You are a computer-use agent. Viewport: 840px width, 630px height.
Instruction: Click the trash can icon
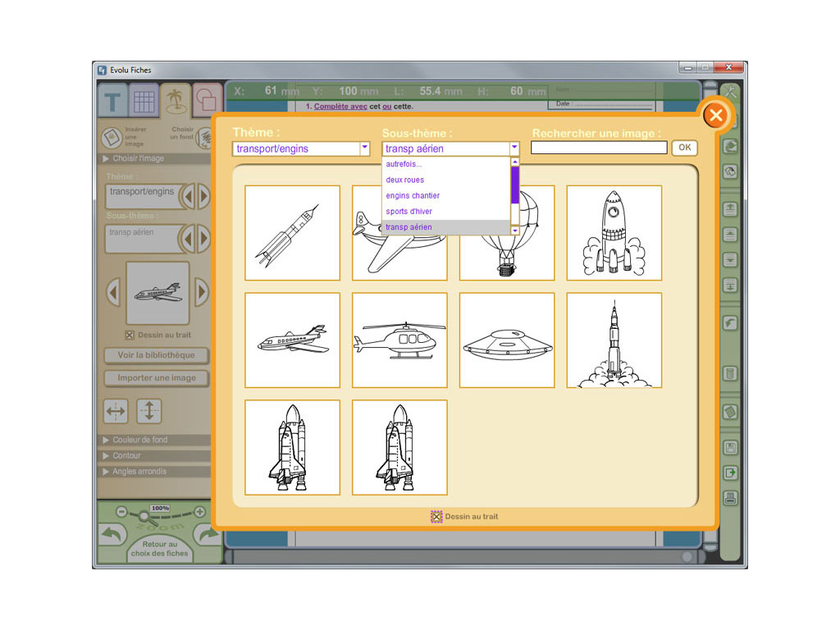click(729, 374)
